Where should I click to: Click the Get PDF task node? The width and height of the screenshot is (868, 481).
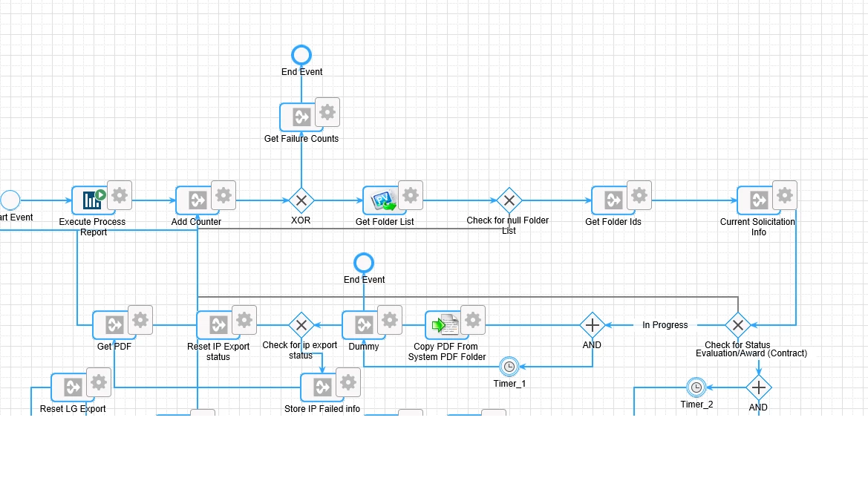click(114, 324)
